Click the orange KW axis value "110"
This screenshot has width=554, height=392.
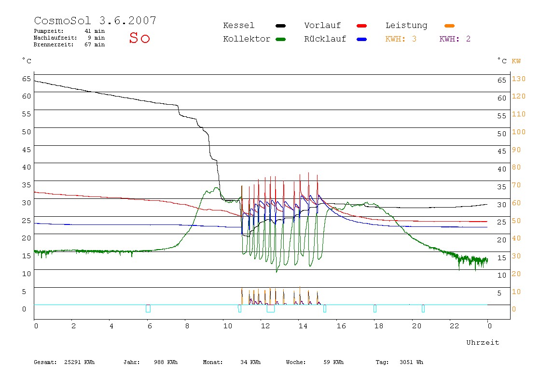point(519,114)
